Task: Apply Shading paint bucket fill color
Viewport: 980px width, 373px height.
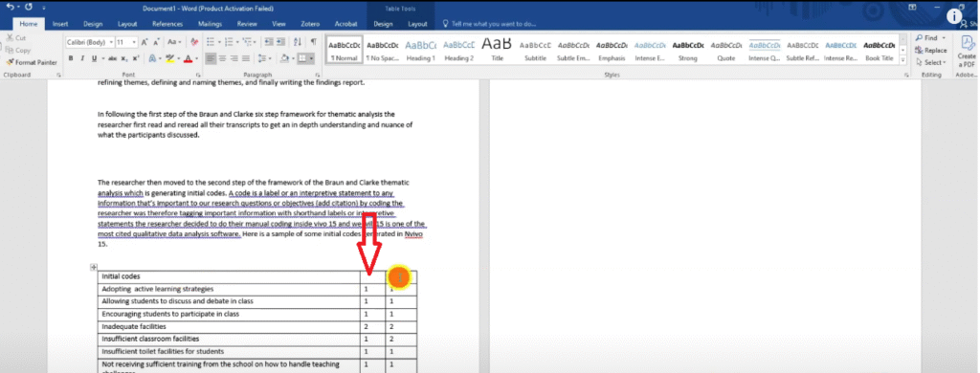Action: pyautogui.click(x=284, y=58)
